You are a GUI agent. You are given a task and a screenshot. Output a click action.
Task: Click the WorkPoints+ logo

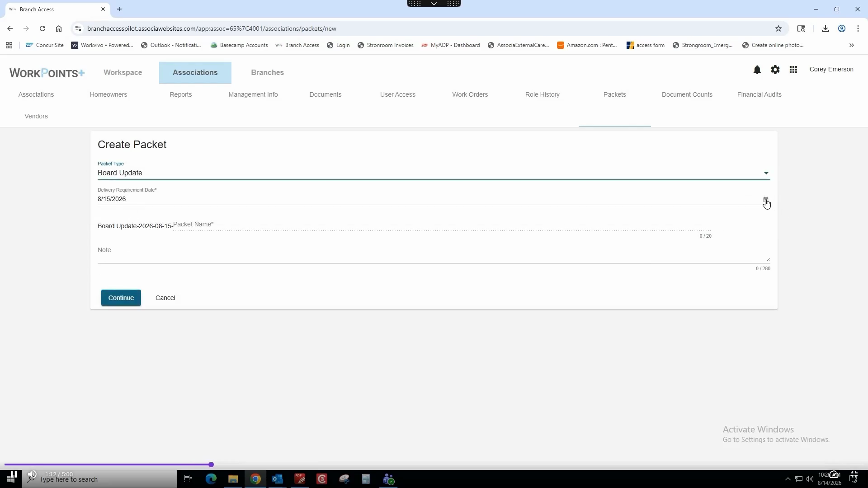pos(47,73)
